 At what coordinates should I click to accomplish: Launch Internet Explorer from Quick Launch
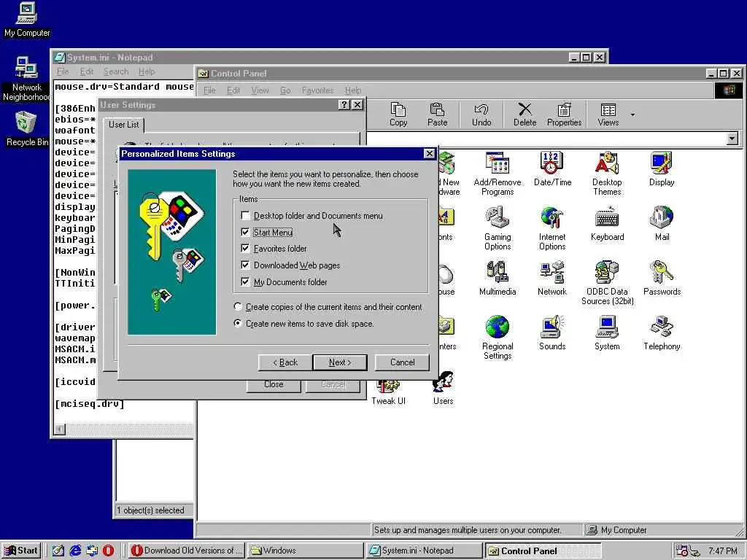(x=75, y=551)
